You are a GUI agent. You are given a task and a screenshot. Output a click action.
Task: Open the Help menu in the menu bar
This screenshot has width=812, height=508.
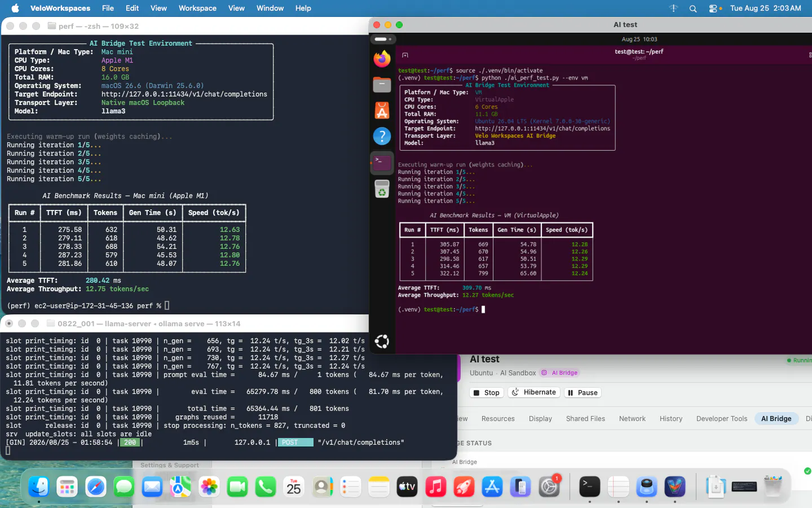[303, 8]
